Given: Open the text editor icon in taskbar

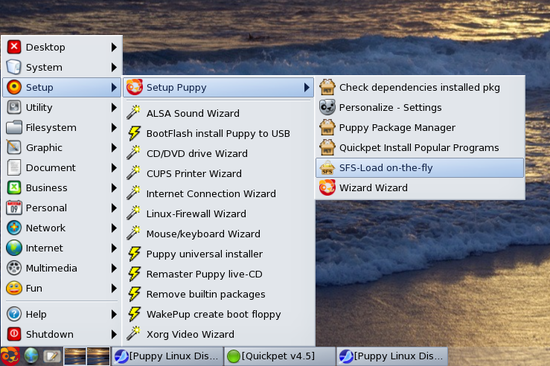Looking at the screenshot, I should pyautogui.click(x=52, y=357).
